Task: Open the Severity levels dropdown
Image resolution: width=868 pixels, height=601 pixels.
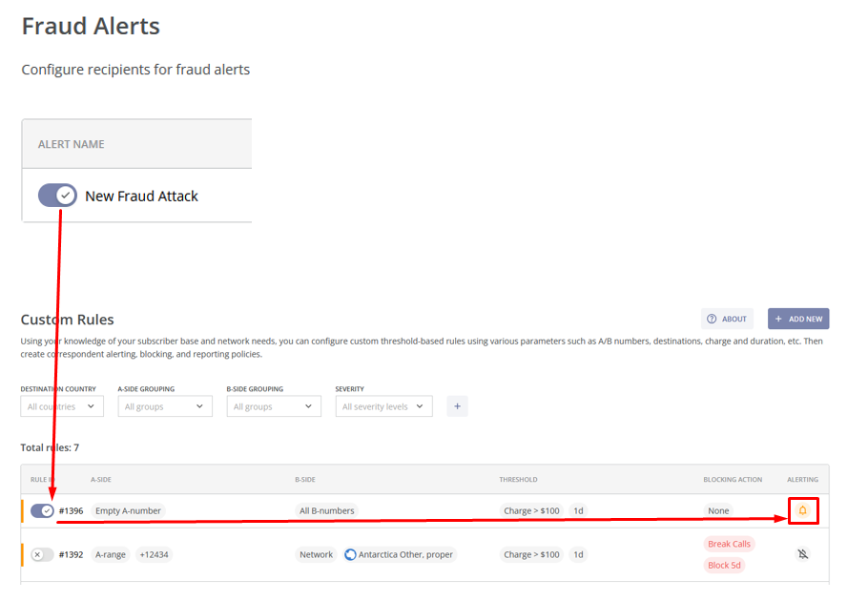Action: 383,405
